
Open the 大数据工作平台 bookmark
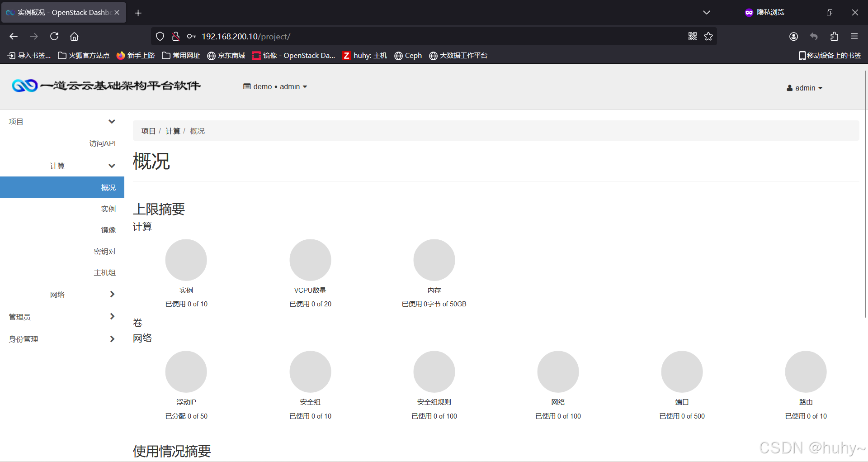click(458, 55)
